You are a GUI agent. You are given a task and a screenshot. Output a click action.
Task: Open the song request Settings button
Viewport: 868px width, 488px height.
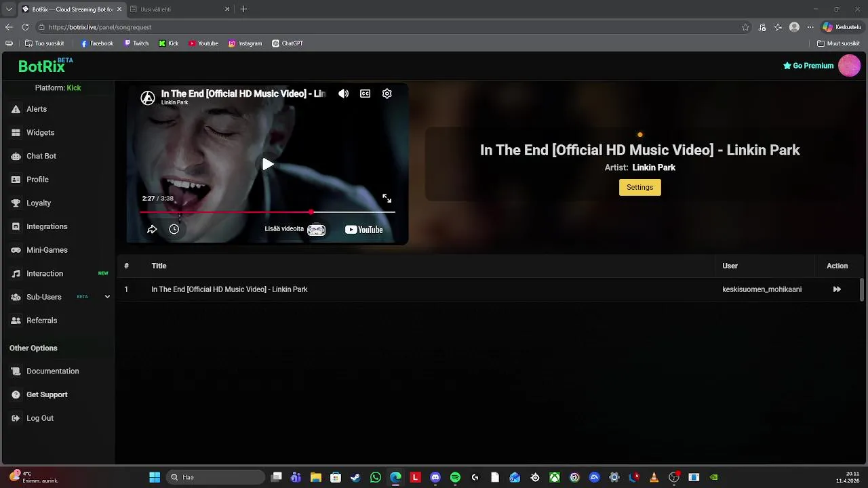pos(639,188)
